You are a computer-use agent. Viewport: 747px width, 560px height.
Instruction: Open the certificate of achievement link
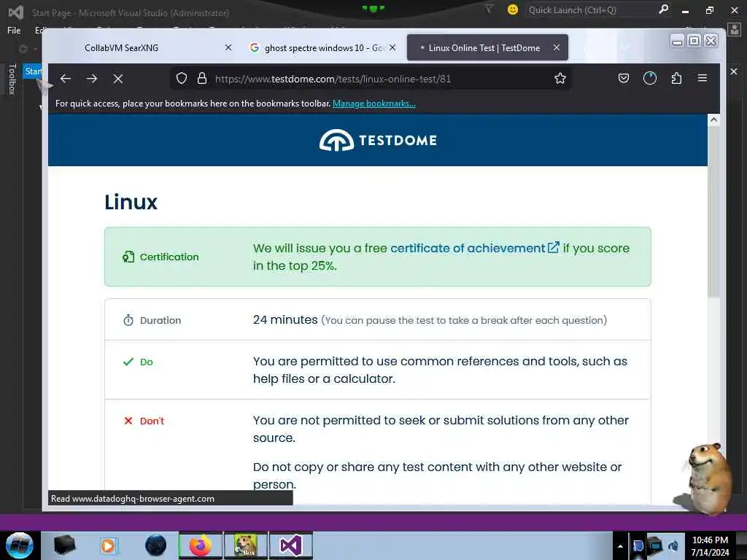click(468, 248)
